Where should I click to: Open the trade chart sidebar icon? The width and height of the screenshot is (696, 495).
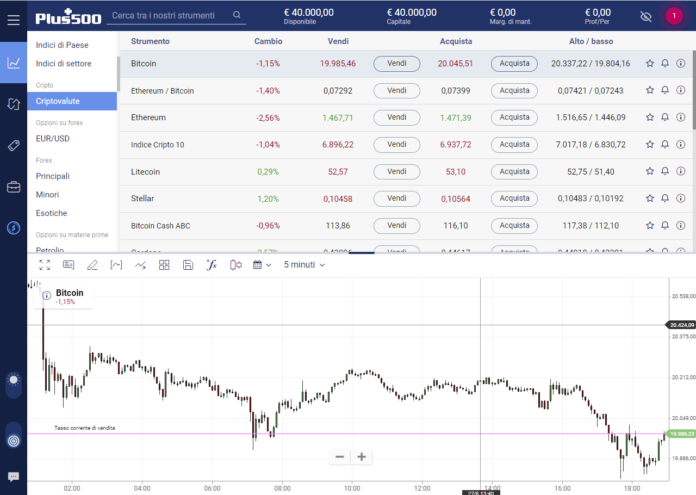tap(13, 63)
